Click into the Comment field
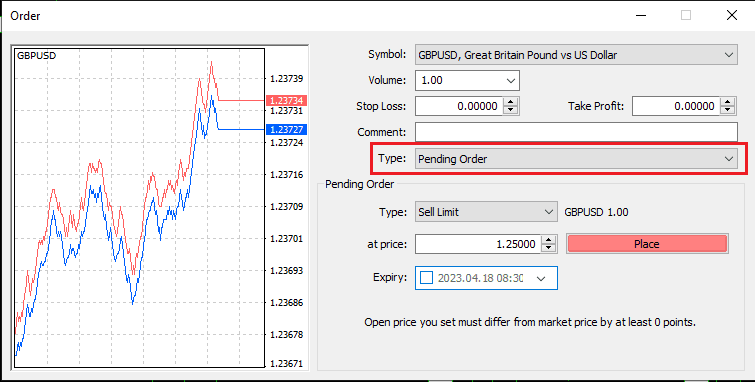Viewport: 755px width, 382px height. (576, 132)
